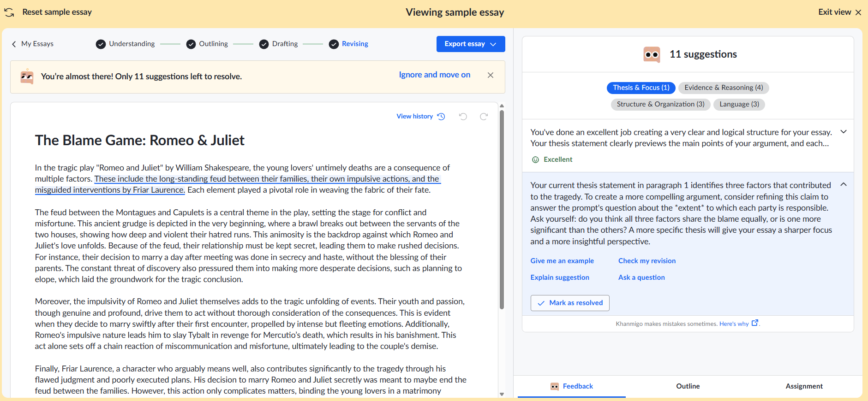Click the essay scrollbar up arrow

click(x=502, y=106)
